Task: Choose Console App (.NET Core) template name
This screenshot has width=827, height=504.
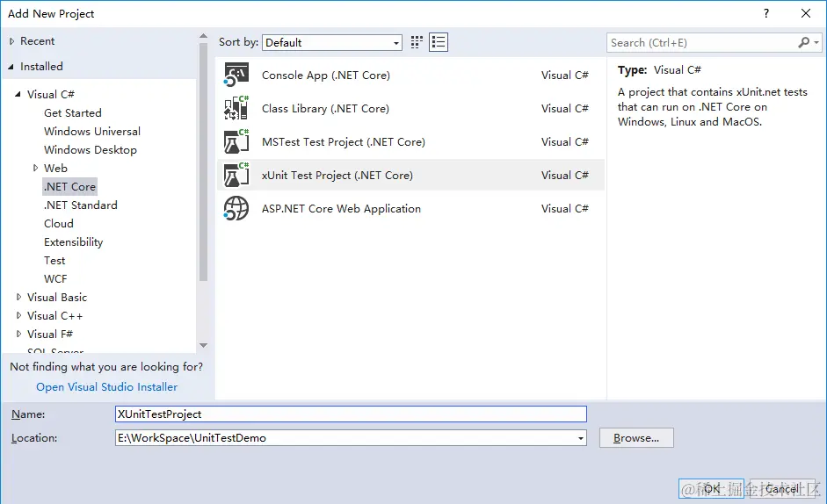Action: [x=326, y=76]
